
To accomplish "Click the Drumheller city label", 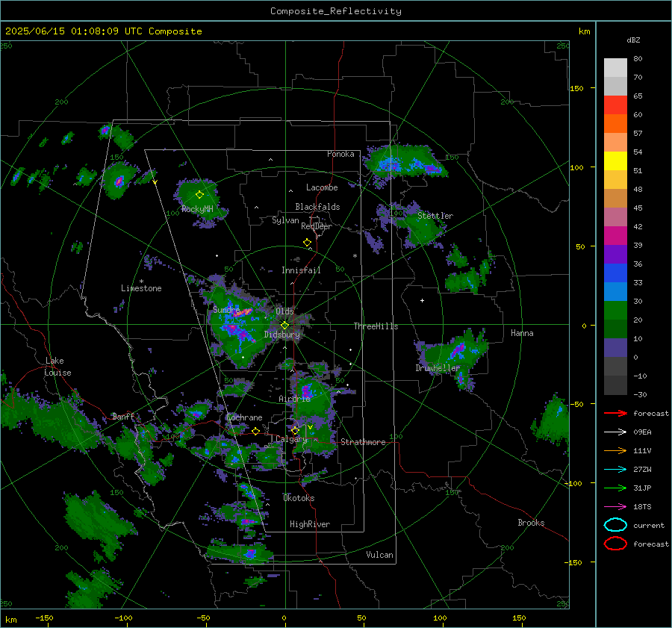I will (x=438, y=368).
